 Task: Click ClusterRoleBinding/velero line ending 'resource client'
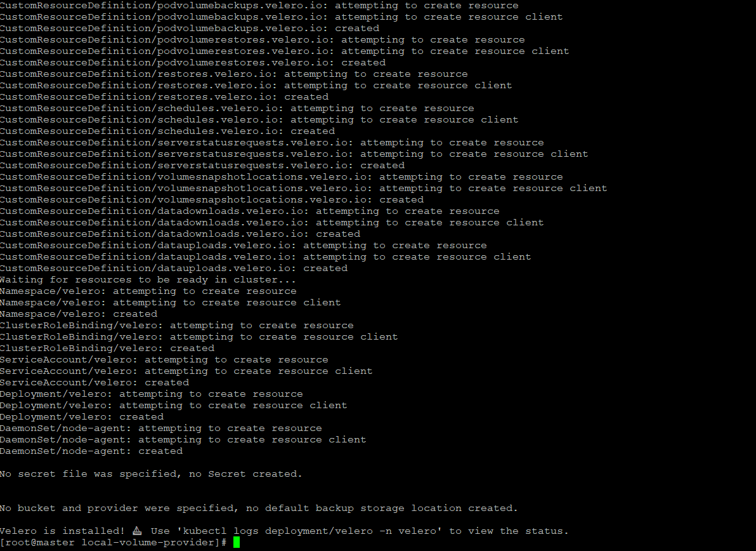(199, 337)
